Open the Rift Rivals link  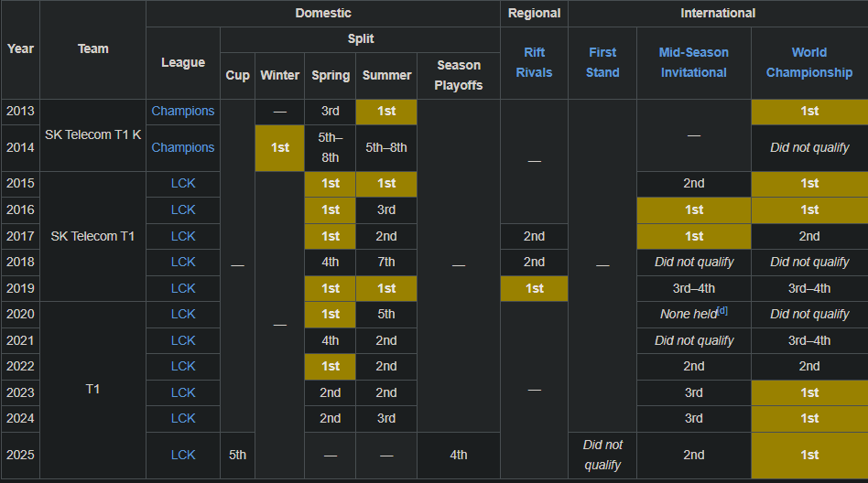click(x=534, y=62)
